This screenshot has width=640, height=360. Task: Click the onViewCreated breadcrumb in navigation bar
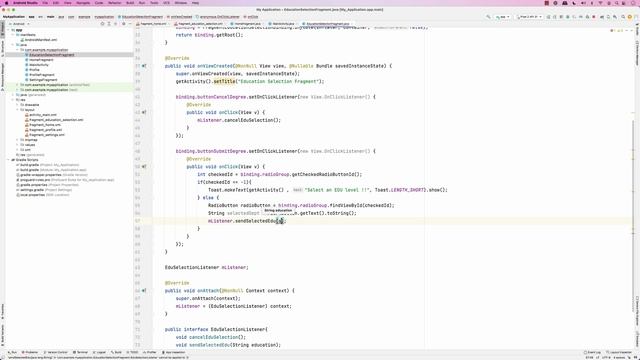[180, 17]
